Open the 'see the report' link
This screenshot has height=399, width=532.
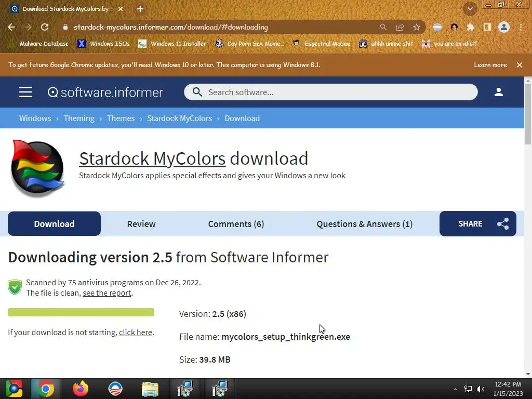(107, 293)
